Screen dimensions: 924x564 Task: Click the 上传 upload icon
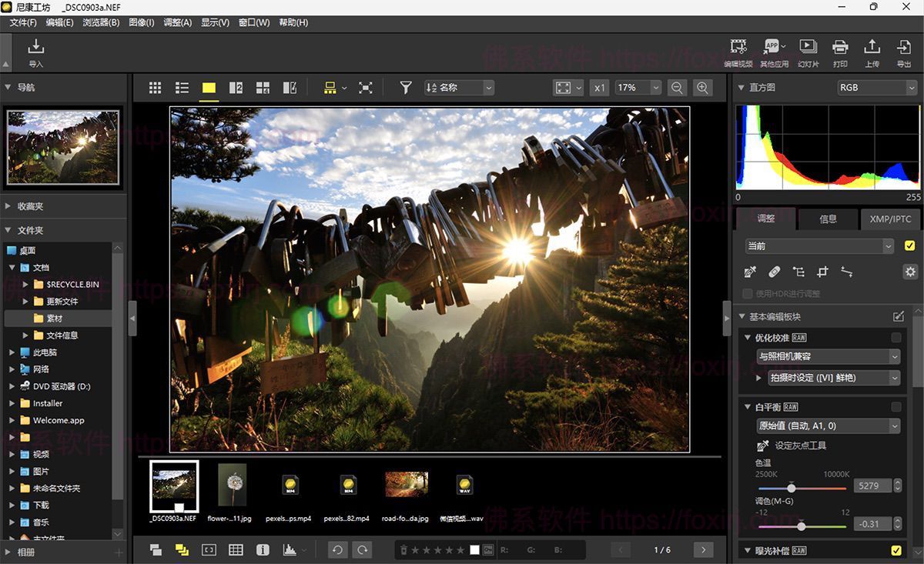[x=872, y=48]
